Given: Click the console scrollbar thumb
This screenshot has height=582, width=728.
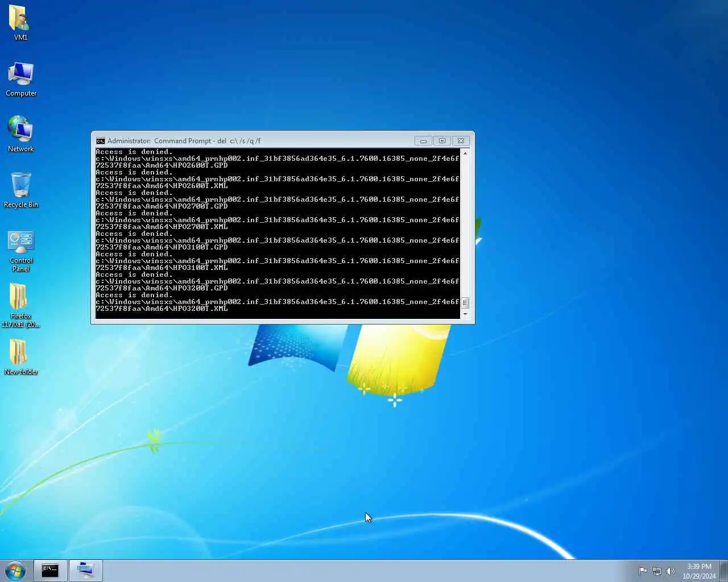Looking at the screenshot, I should pos(465,303).
